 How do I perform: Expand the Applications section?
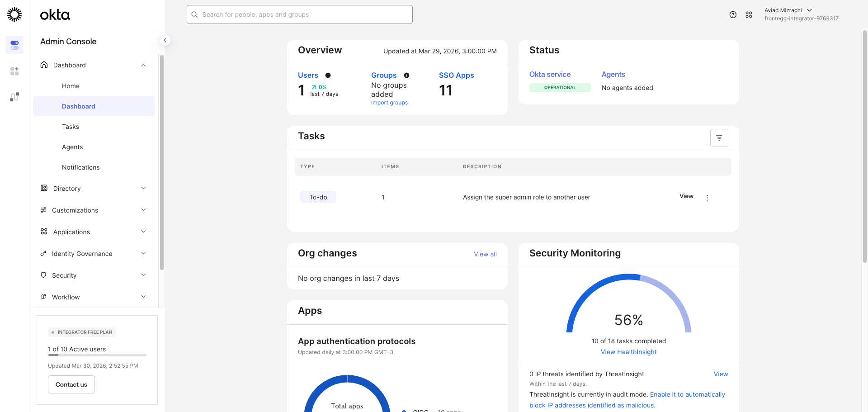tap(94, 232)
